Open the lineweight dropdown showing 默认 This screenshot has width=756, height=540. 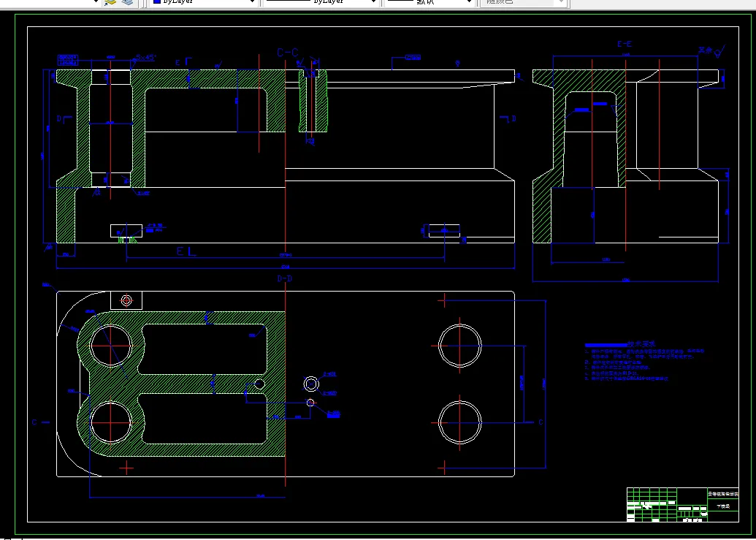(430, 2)
